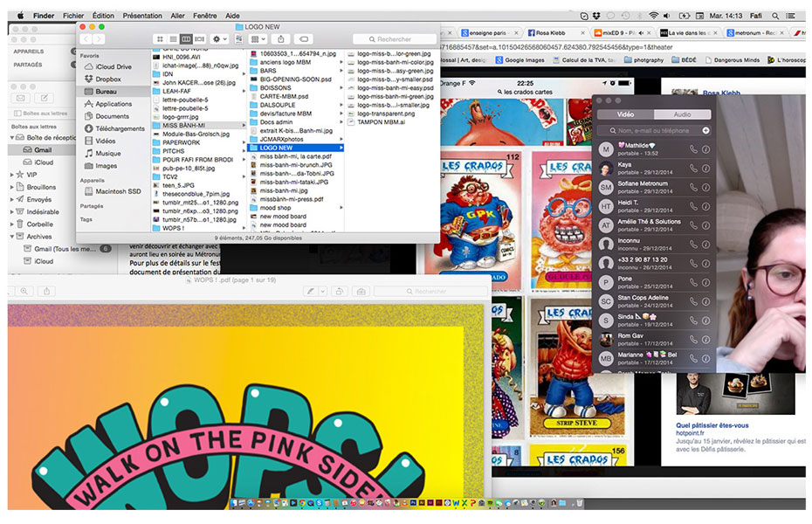Viewport: 812px width, 524px height.
Task: Select the 'MISS BÀNH-MI' folder
Action: point(200,125)
